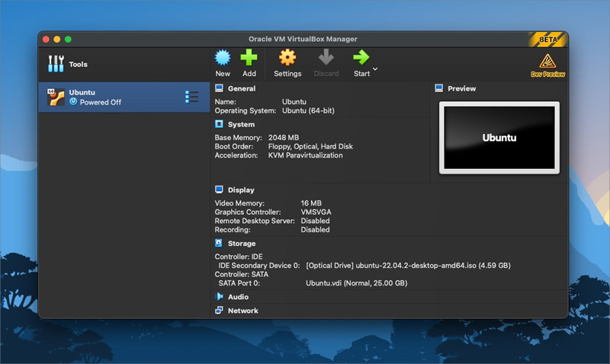This screenshot has width=610, height=364.
Task: Click the Powered Off status icon
Action: (x=73, y=102)
